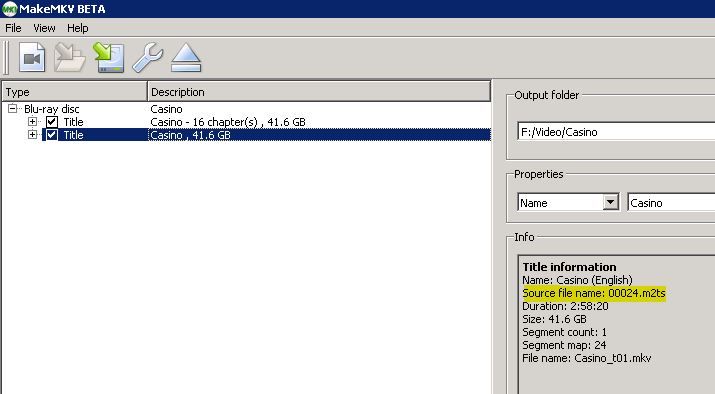Click 'File name: Casino_t01.mkv' line
Image resolution: width=715 pixels, height=394 pixels.
click(x=587, y=358)
